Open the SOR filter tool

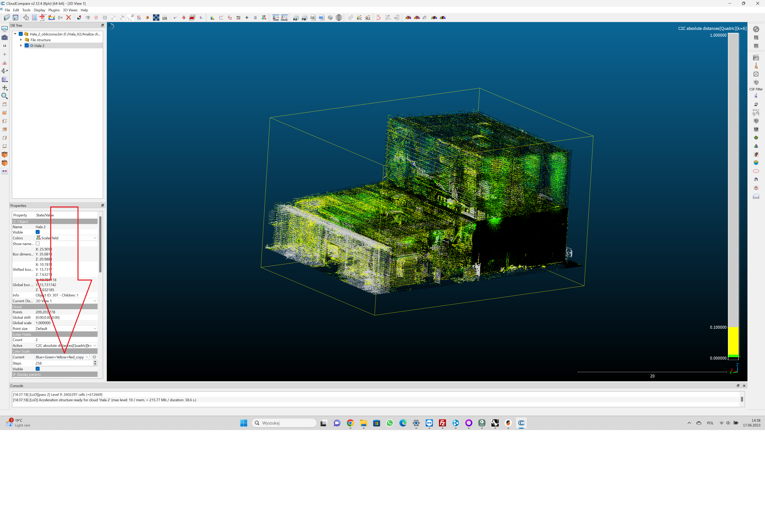click(165, 18)
